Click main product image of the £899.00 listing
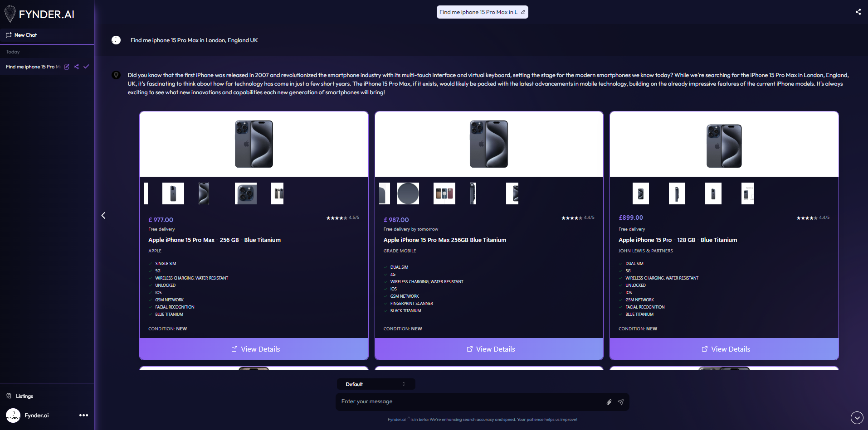 [724, 146]
